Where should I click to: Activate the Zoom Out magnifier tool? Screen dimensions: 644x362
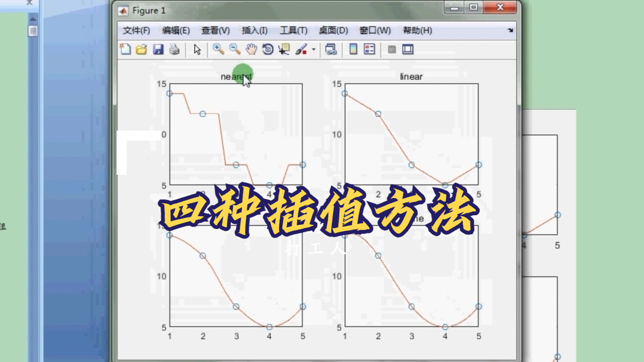[x=235, y=49]
